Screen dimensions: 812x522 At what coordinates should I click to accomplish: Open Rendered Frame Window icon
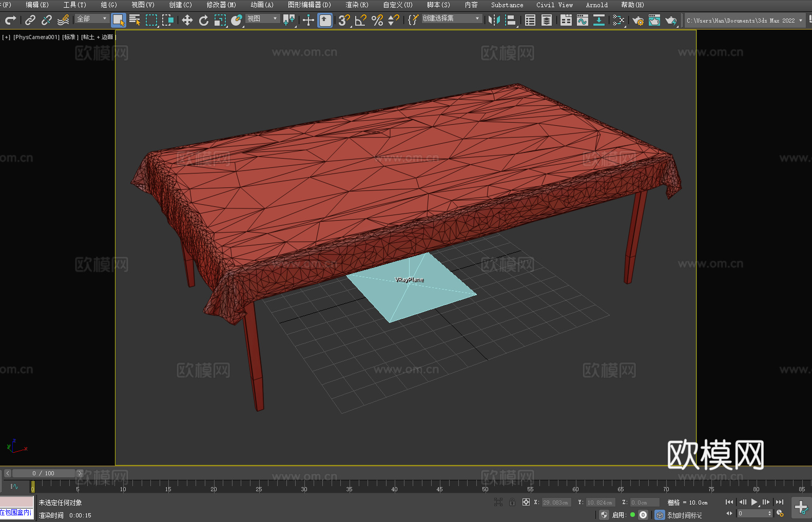point(654,20)
